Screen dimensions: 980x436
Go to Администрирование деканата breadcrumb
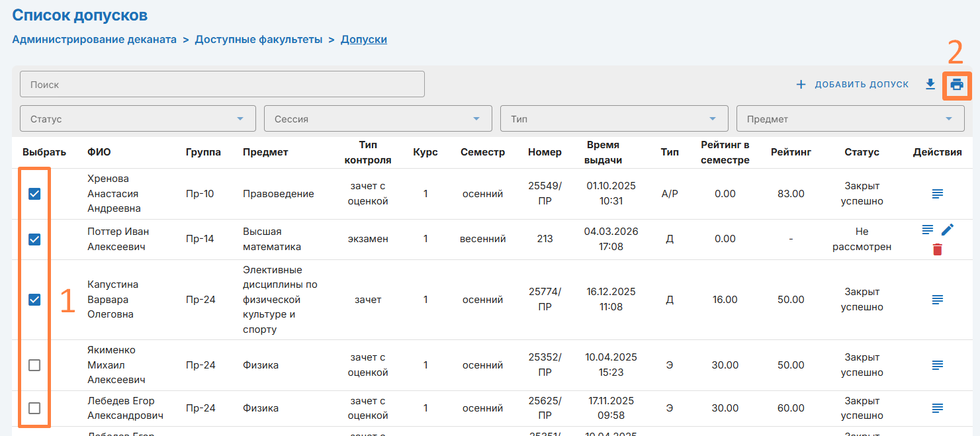94,40
